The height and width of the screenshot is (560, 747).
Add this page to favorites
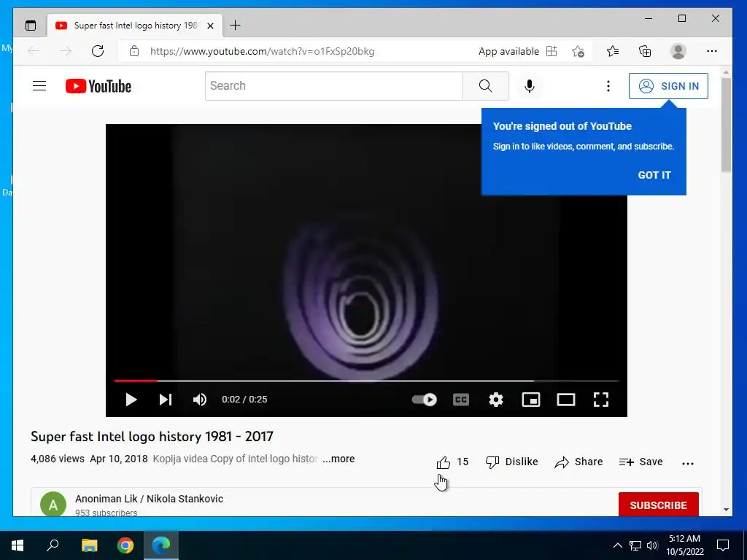[x=578, y=52]
